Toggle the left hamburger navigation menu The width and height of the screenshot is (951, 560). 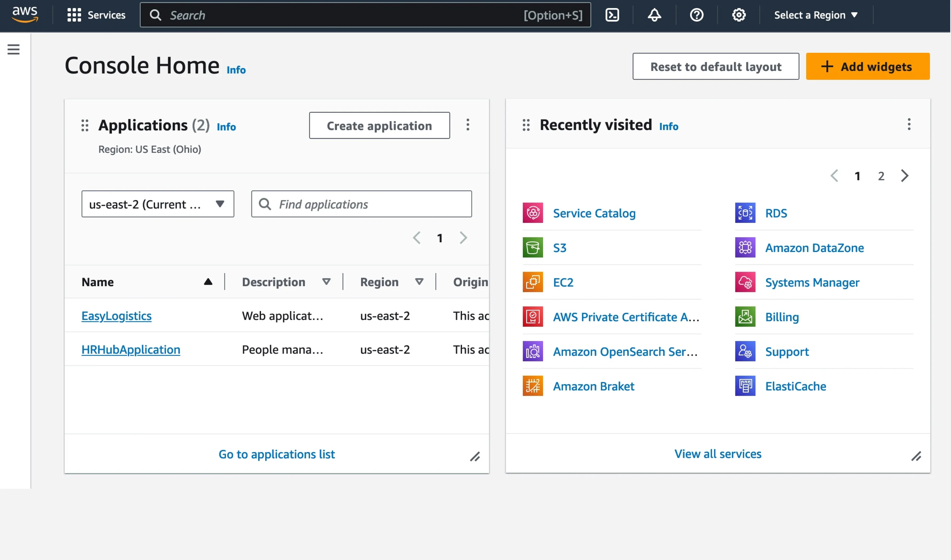tap(14, 49)
